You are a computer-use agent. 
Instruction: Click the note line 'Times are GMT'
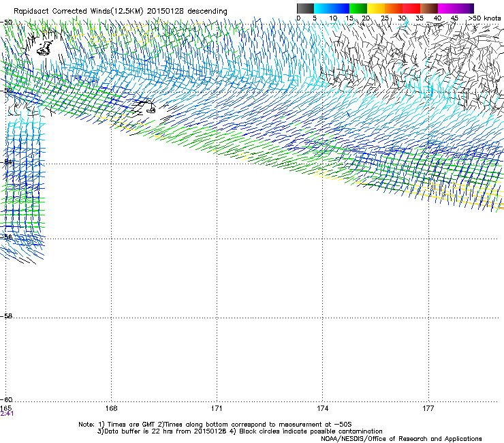coord(215,425)
